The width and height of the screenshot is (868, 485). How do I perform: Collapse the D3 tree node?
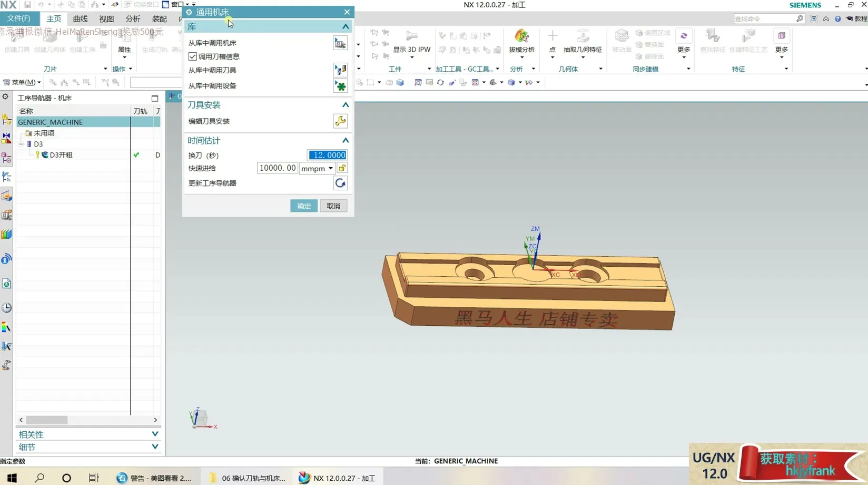click(x=21, y=144)
